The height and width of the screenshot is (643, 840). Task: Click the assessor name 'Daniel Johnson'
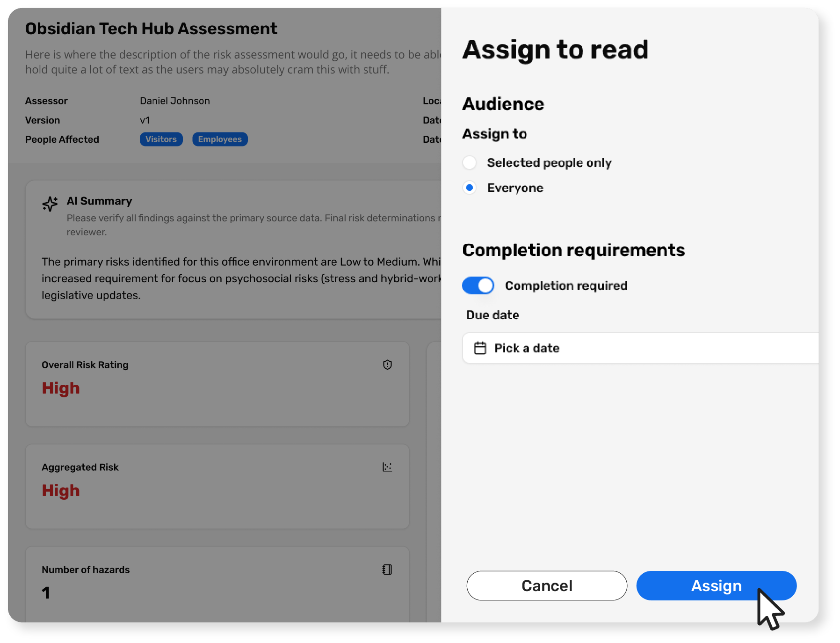[175, 101]
